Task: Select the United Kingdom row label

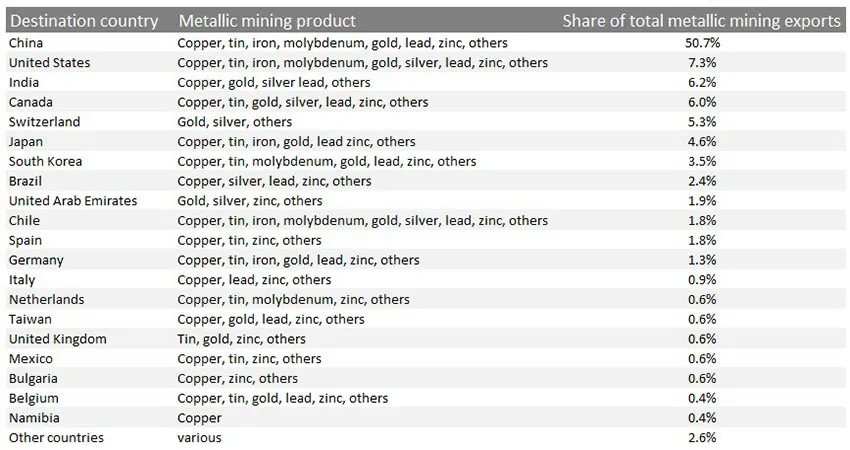Action: (57, 339)
